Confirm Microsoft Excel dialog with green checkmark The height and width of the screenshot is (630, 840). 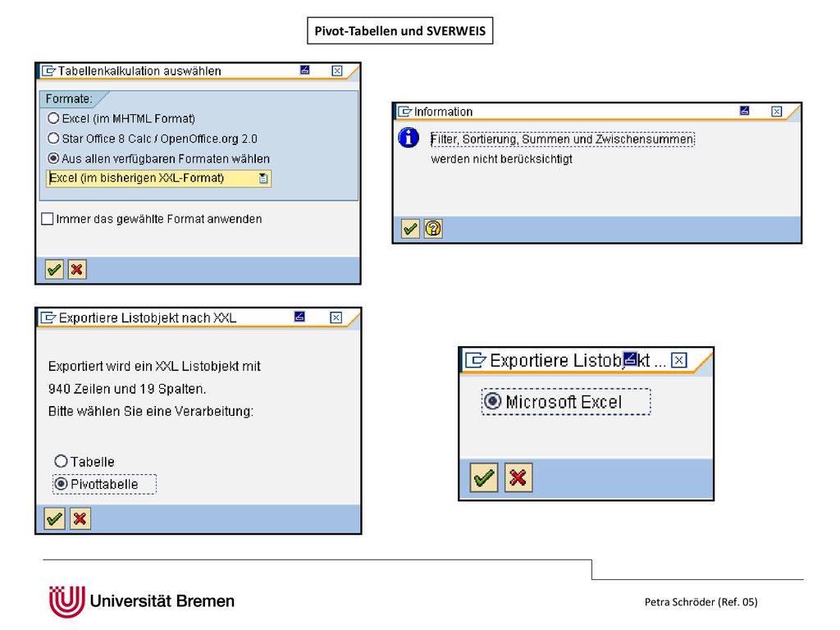pyautogui.click(x=484, y=477)
